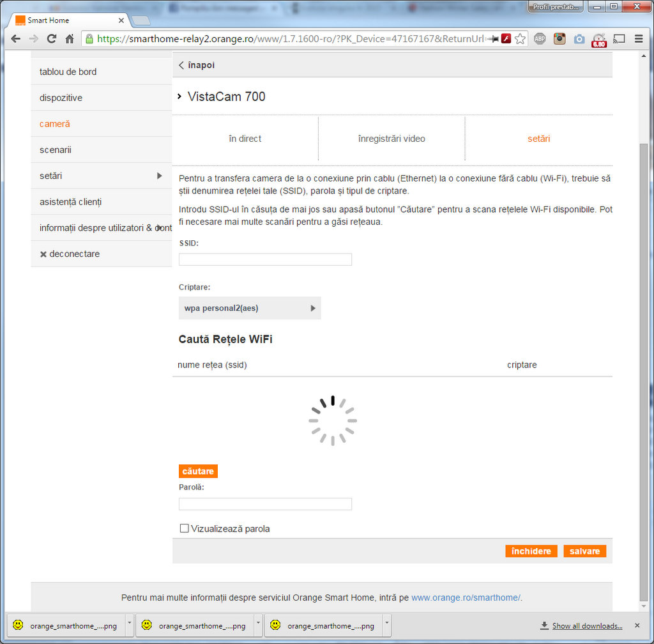Image resolution: width=654 pixels, height=644 pixels.
Task: Open scenarii in the sidebar
Action: (102, 149)
